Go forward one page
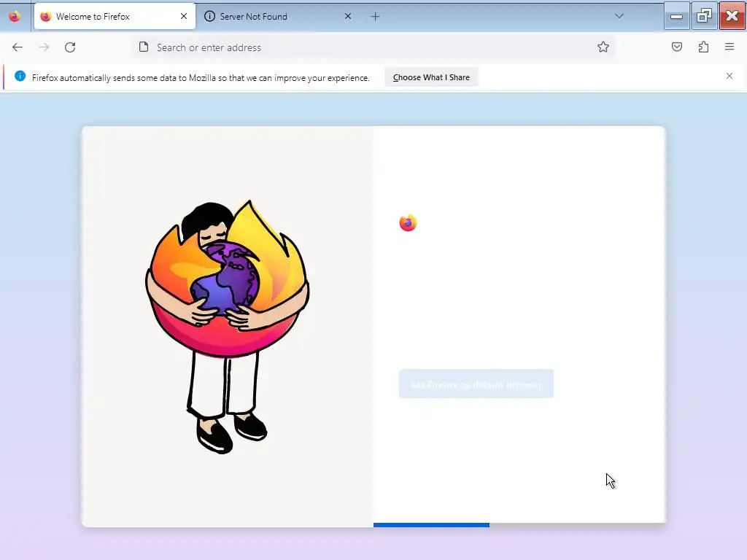747x560 pixels. pos(44,47)
